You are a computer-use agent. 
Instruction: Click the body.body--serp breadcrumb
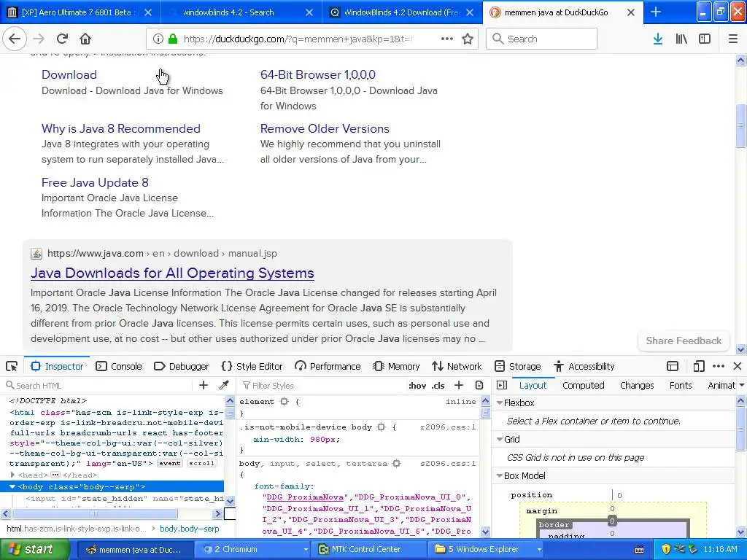pyautogui.click(x=190, y=529)
